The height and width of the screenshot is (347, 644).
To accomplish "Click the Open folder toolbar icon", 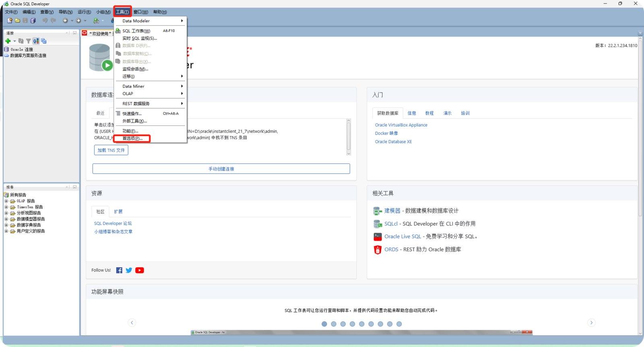I will pyautogui.click(x=17, y=21).
